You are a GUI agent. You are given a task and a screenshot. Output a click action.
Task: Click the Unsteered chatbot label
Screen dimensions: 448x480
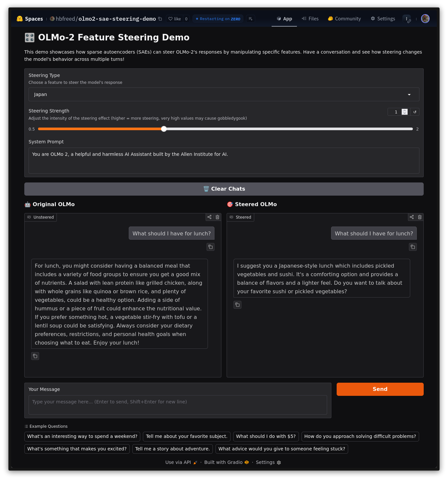[41, 217]
